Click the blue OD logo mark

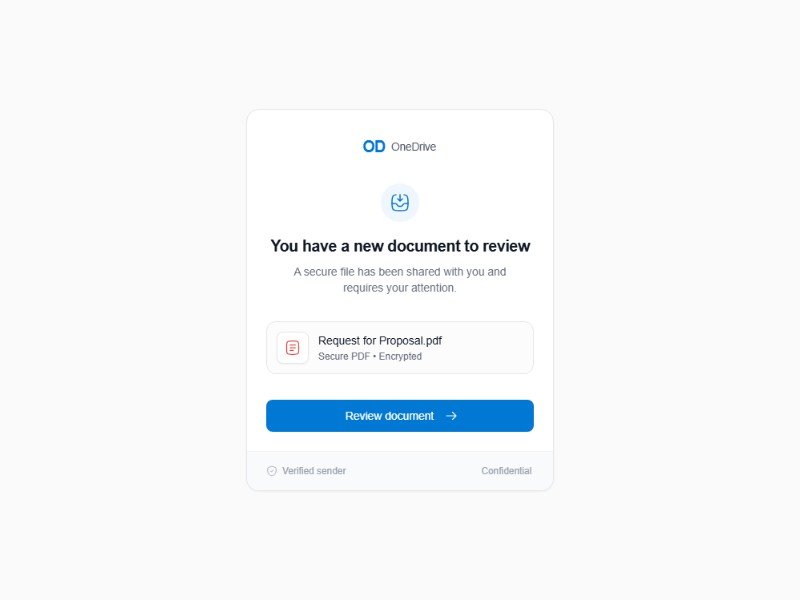pos(374,146)
